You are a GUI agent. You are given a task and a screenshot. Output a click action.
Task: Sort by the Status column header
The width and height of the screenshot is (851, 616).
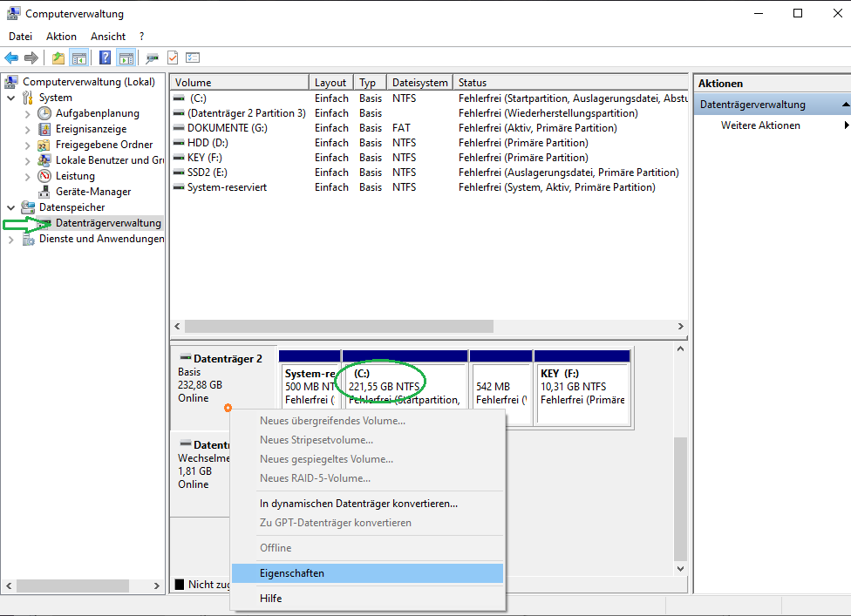coord(570,83)
